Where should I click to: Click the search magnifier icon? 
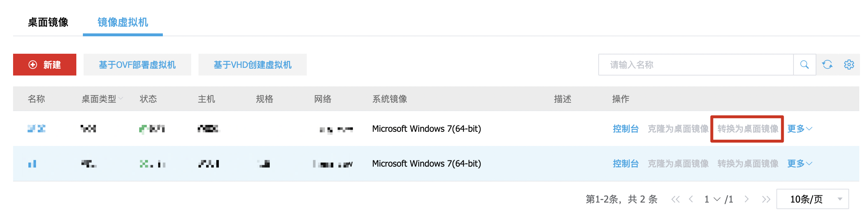click(x=804, y=65)
